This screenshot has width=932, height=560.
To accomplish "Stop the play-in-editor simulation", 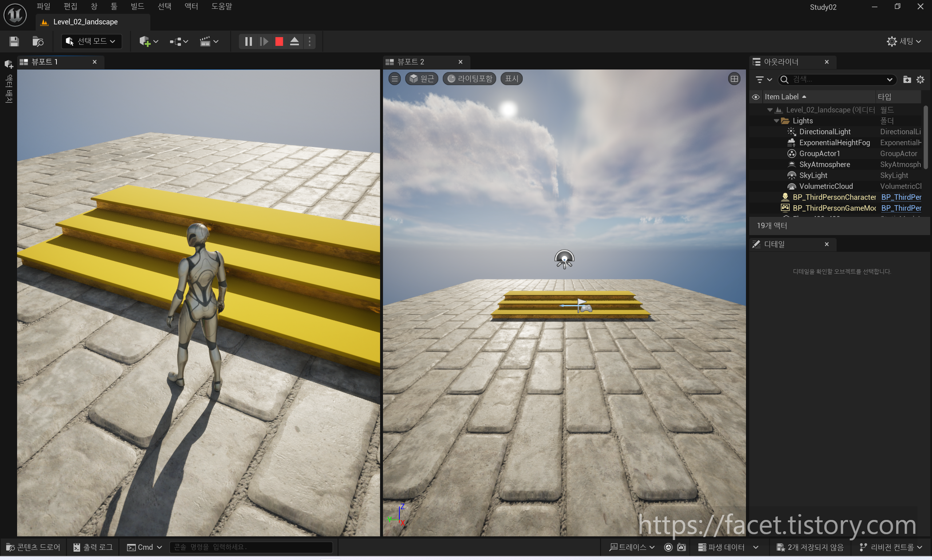I will 279,41.
